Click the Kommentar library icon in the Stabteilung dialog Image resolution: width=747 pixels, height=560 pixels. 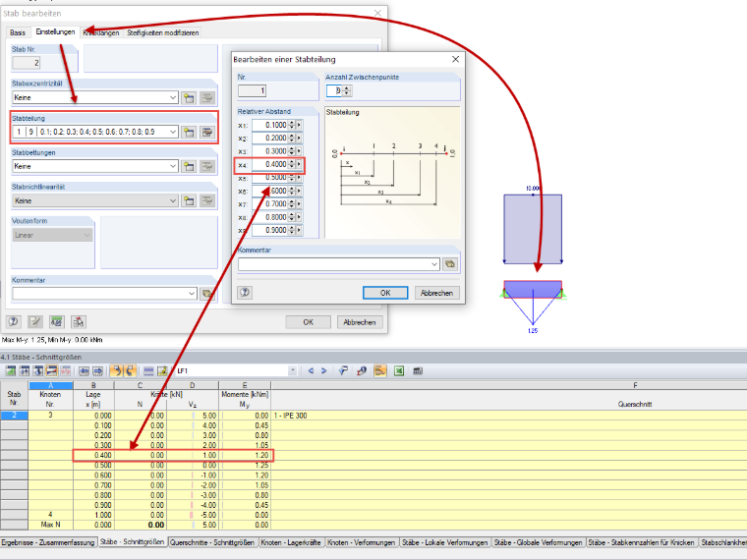coord(450,264)
